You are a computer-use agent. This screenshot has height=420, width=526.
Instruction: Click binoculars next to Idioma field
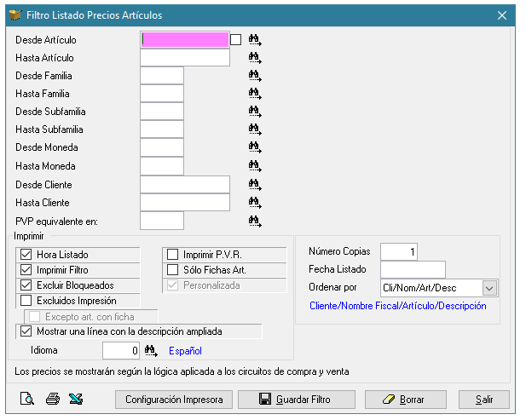(152, 350)
